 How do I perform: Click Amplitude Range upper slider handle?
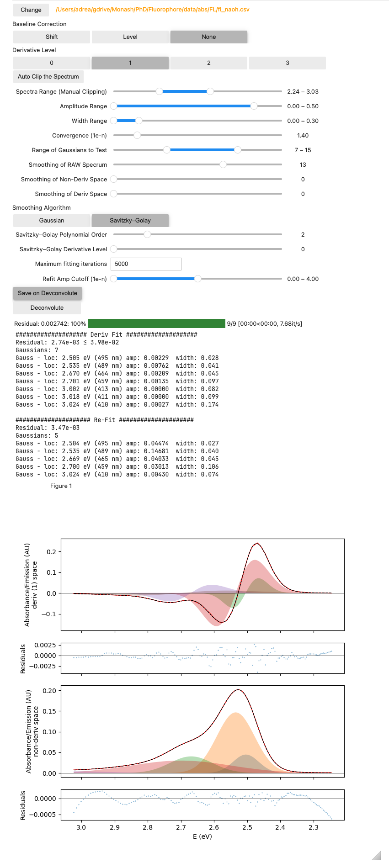coord(254,106)
